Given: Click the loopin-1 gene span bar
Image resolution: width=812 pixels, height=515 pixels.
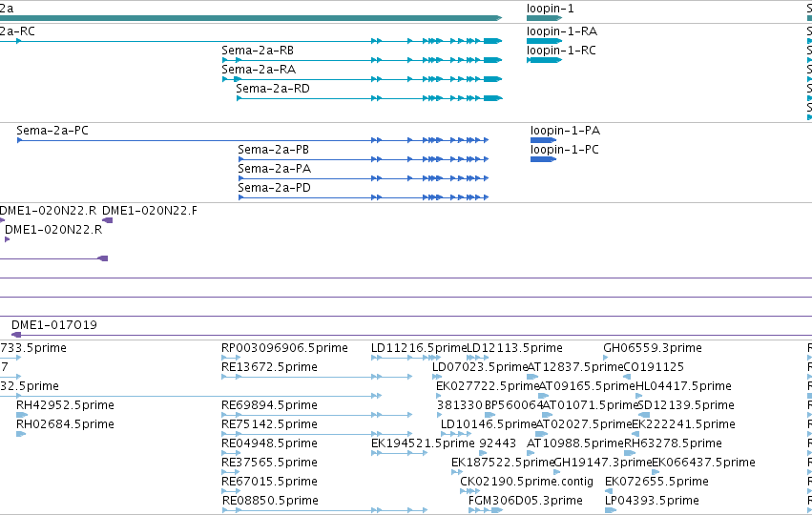Looking at the screenshot, I should (544, 18).
